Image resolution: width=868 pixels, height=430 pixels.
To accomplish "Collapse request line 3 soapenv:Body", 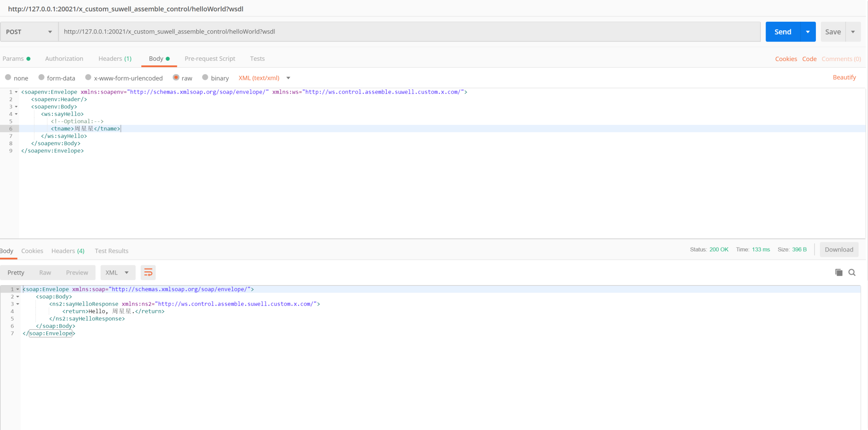I will (x=16, y=107).
